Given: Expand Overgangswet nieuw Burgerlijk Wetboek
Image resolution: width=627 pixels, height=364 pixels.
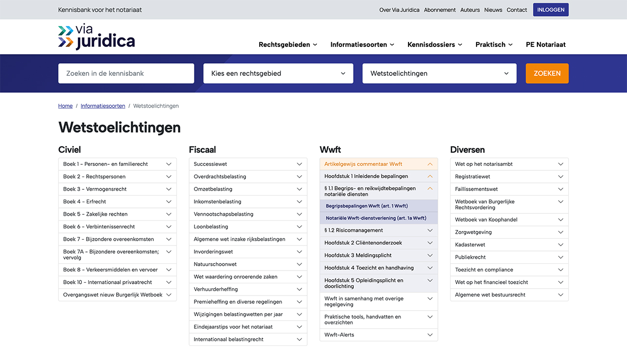Looking at the screenshot, I should pos(118,295).
